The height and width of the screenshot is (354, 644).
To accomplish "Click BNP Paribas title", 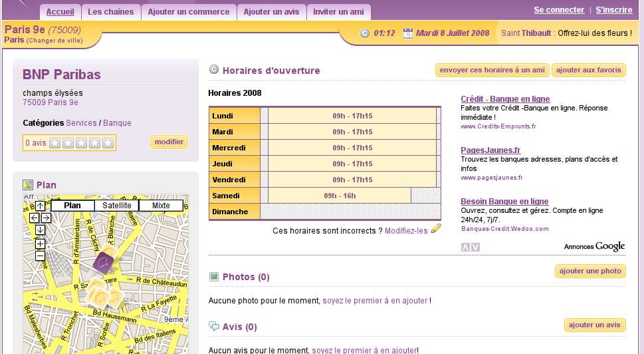I will point(62,75).
